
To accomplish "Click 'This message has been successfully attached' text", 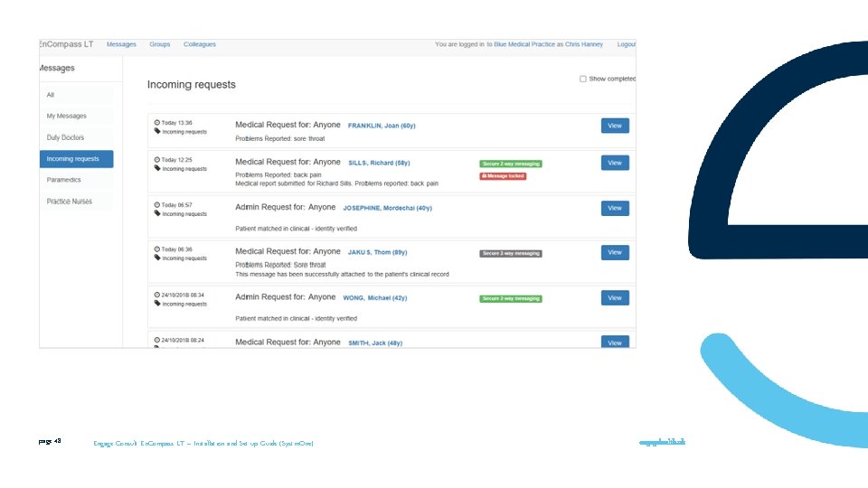I will click(x=342, y=275).
